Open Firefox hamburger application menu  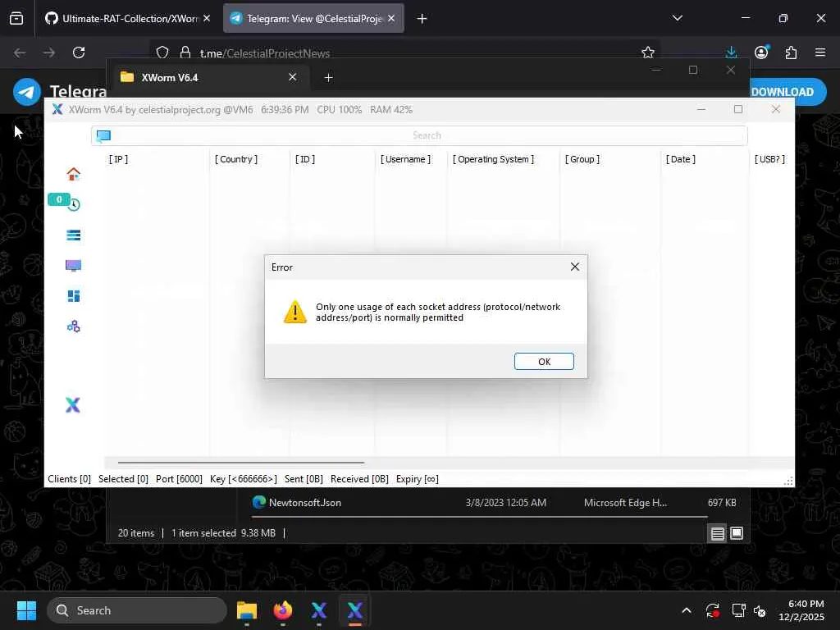click(x=820, y=52)
